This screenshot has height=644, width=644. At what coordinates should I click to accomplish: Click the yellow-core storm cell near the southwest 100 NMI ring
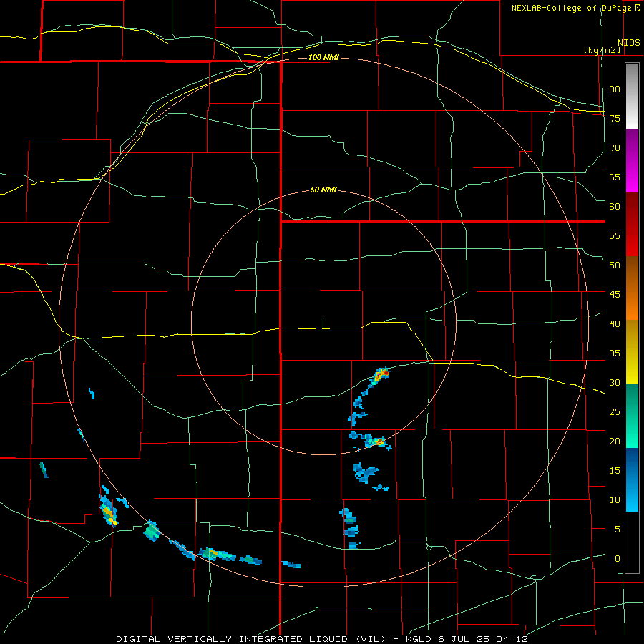pos(108,511)
